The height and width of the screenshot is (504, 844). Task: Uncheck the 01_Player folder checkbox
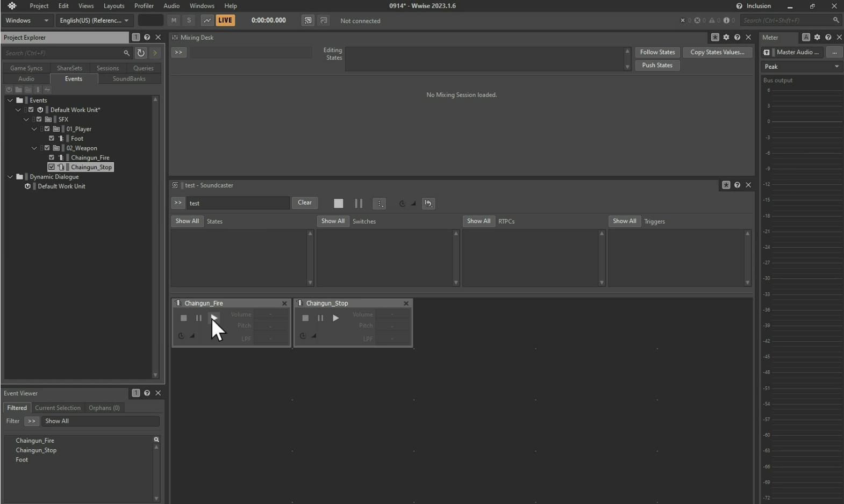47,129
